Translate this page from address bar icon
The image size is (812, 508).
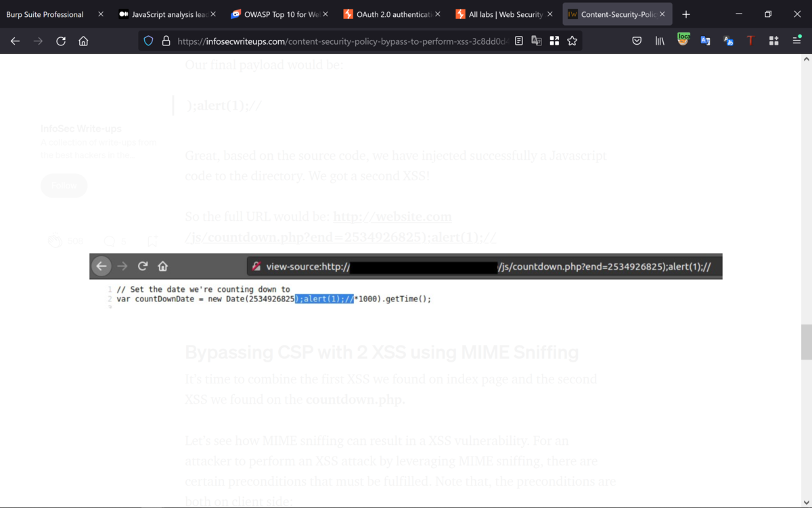(537, 41)
